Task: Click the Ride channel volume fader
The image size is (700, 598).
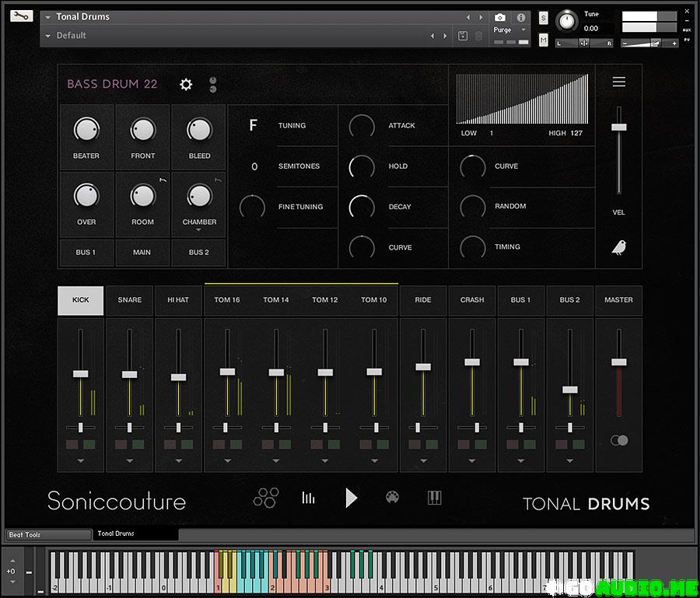Action: tap(423, 366)
